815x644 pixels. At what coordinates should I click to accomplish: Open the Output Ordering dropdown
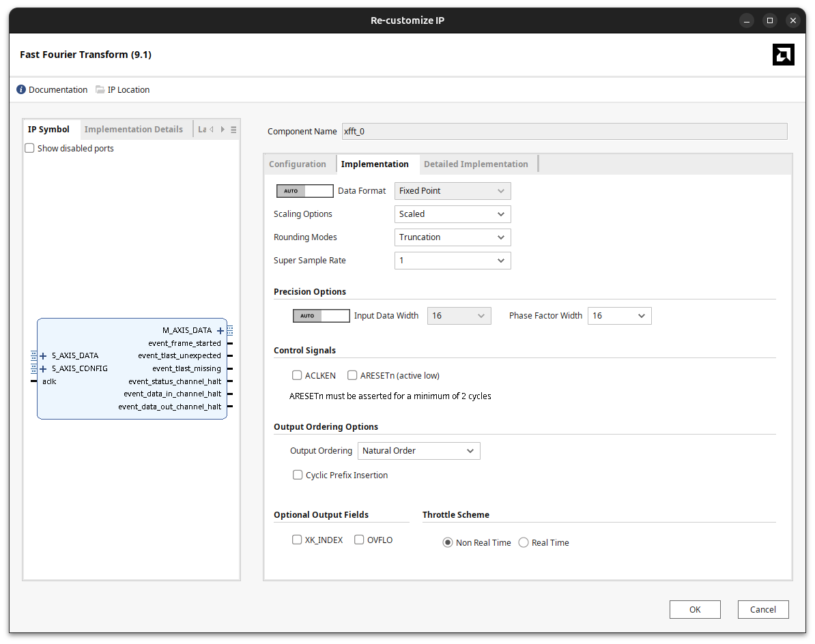coord(419,451)
